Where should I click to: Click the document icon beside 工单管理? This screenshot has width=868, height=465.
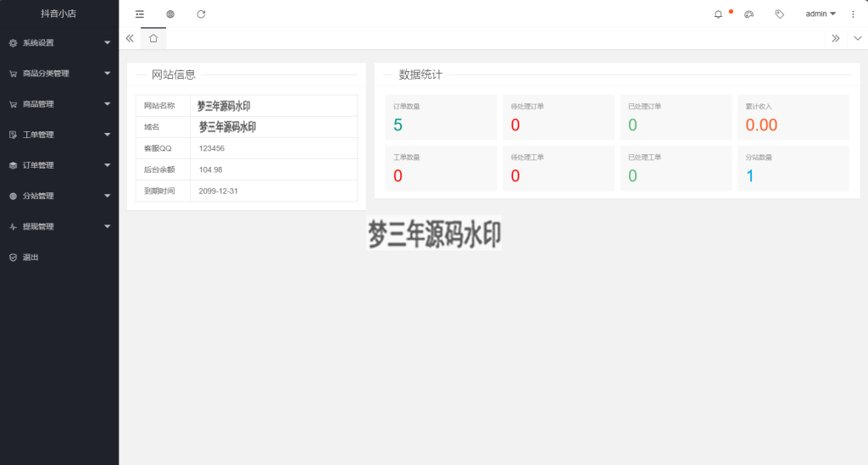pos(14,135)
